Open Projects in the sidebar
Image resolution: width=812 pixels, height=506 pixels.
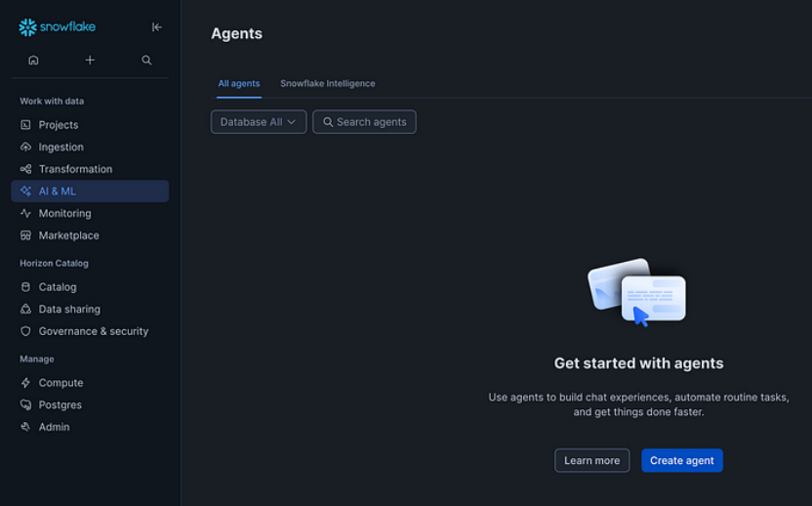pos(58,125)
